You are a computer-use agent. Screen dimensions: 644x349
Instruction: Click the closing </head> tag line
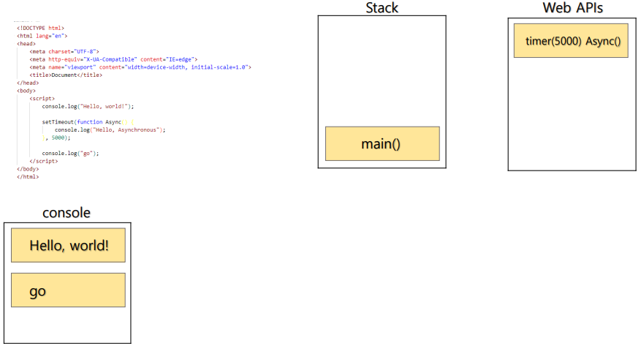point(28,83)
